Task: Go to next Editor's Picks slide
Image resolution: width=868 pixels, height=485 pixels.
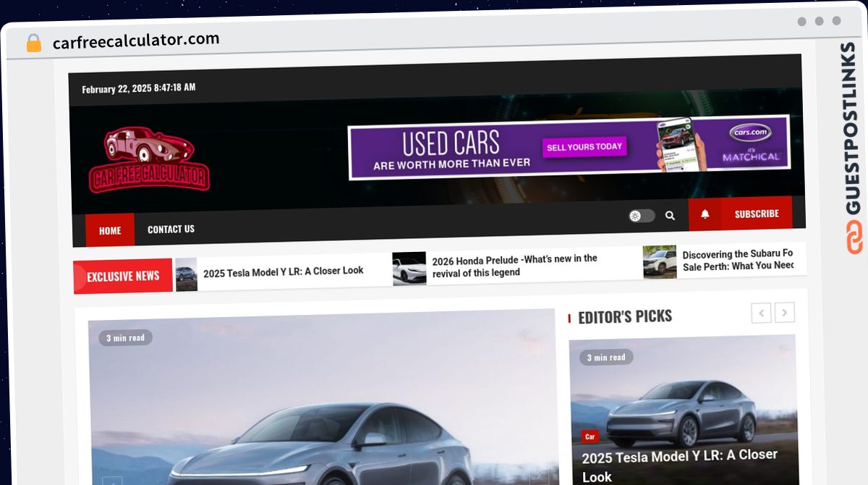Action: (785, 313)
